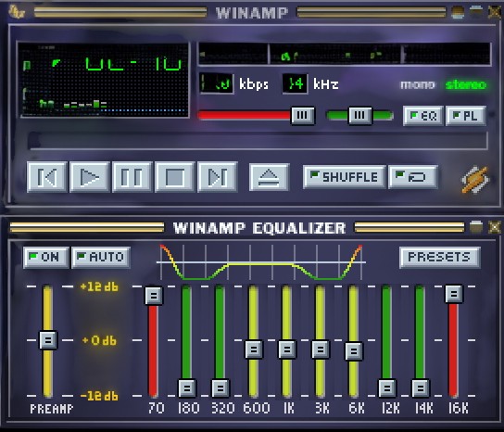504x432 pixels.
Task: Open the Winamp main menu icon
Action: pos(16,11)
